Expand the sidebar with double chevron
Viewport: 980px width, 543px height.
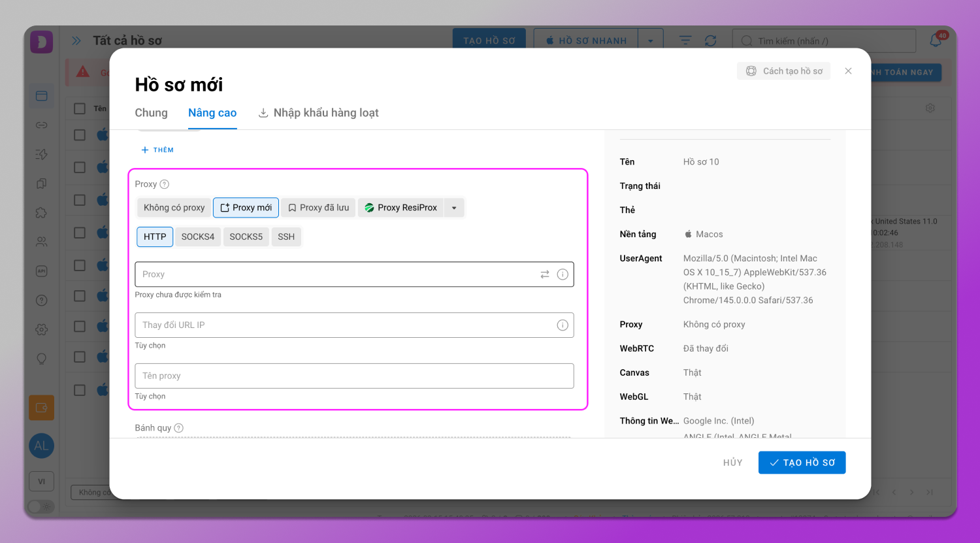[x=76, y=41]
